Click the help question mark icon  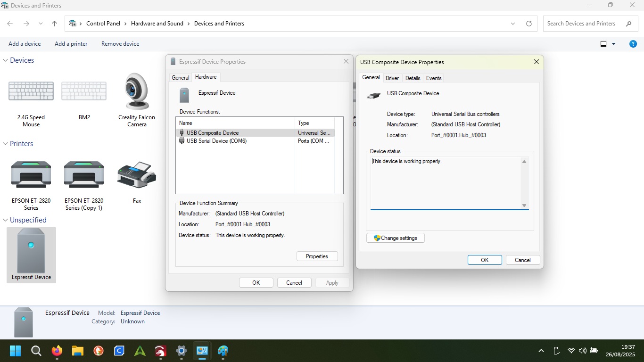pos(633,44)
